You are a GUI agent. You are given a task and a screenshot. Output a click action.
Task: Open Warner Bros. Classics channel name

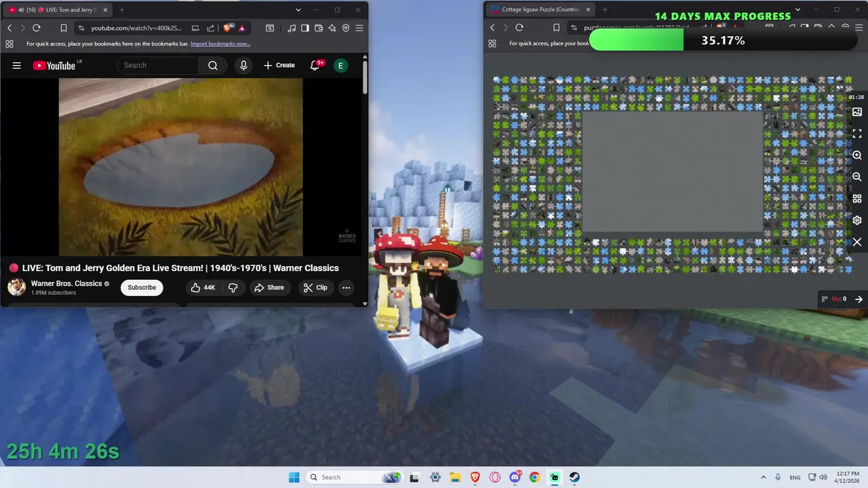pyautogui.click(x=66, y=283)
